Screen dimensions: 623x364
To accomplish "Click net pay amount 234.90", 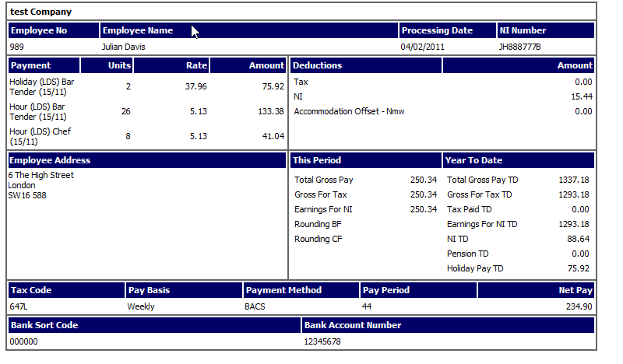I will tap(579, 306).
